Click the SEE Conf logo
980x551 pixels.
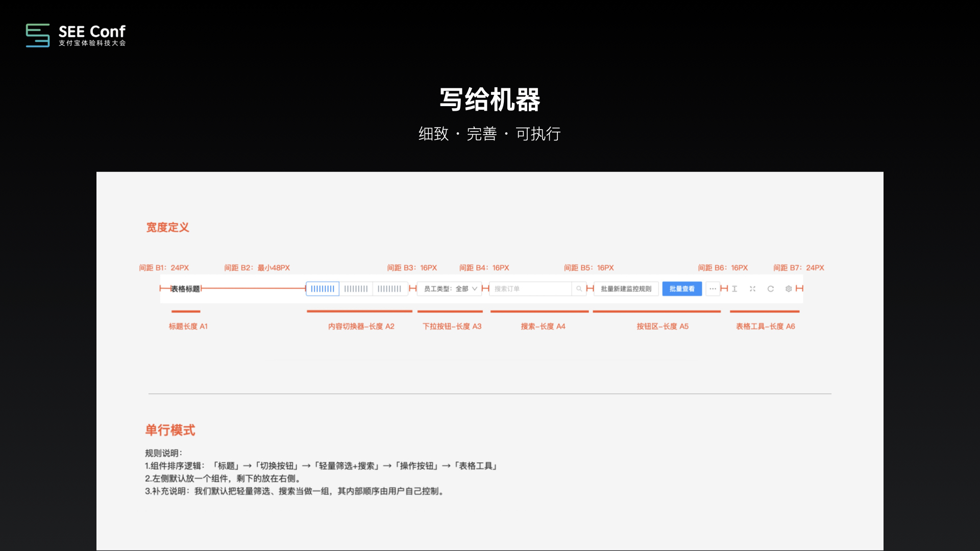point(76,35)
